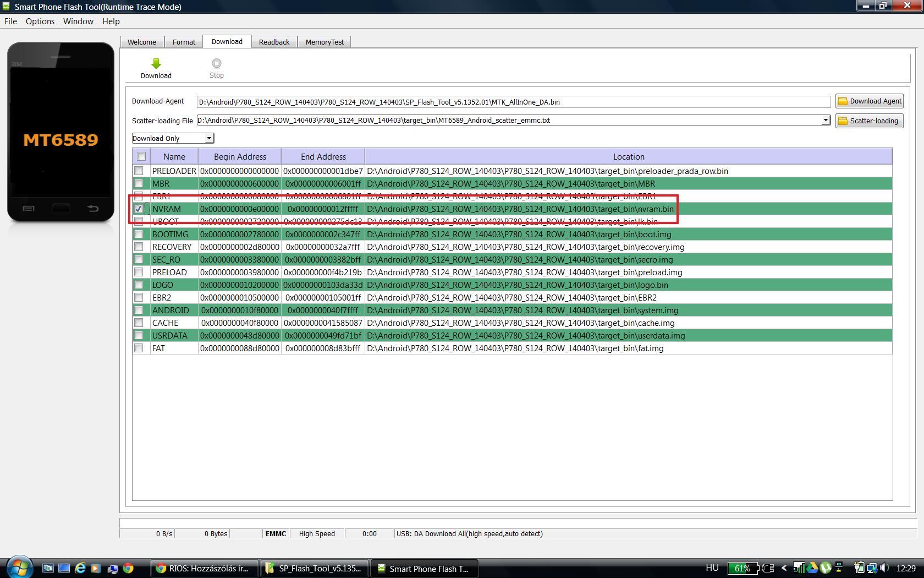Open the Windows Start orb
Screen dimensions: 924x578
click(19, 567)
